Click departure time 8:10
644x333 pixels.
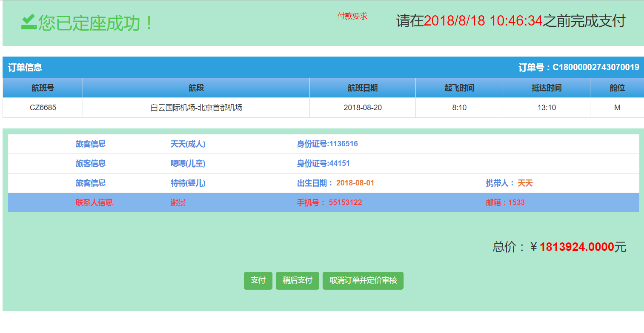click(459, 108)
